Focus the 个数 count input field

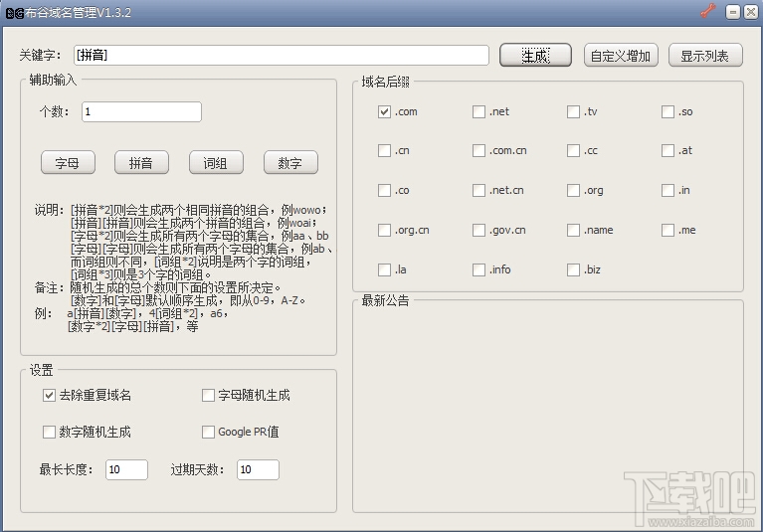point(141,111)
